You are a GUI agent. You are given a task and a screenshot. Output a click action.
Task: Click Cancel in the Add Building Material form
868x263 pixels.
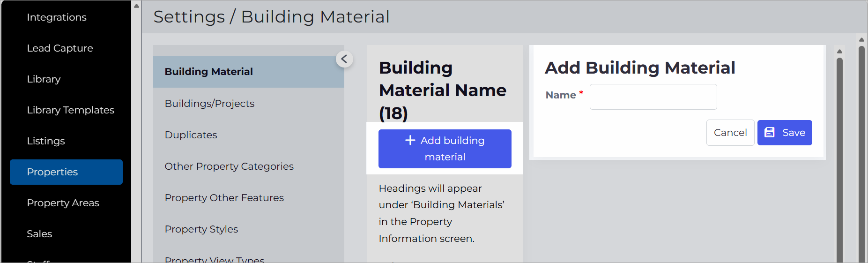(x=730, y=133)
